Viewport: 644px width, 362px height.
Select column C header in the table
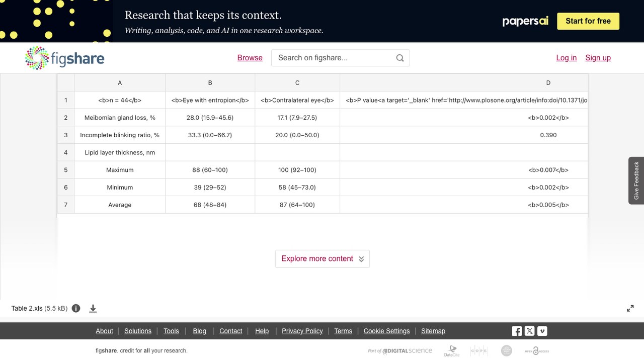click(297, 83)
